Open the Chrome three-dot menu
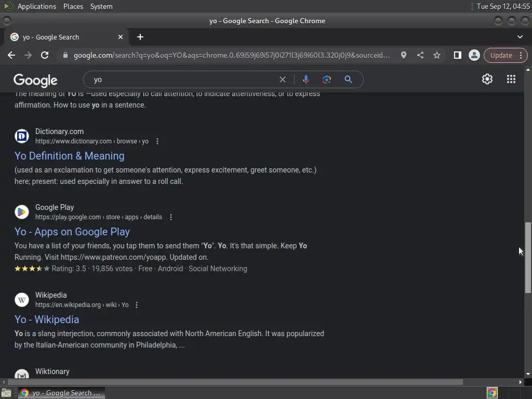 click(521, 55)
